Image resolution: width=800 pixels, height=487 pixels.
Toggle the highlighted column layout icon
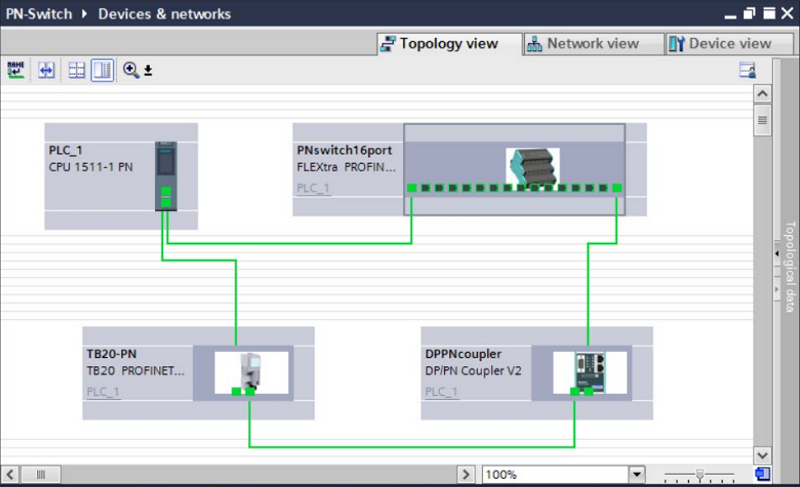tap(103, 70)
